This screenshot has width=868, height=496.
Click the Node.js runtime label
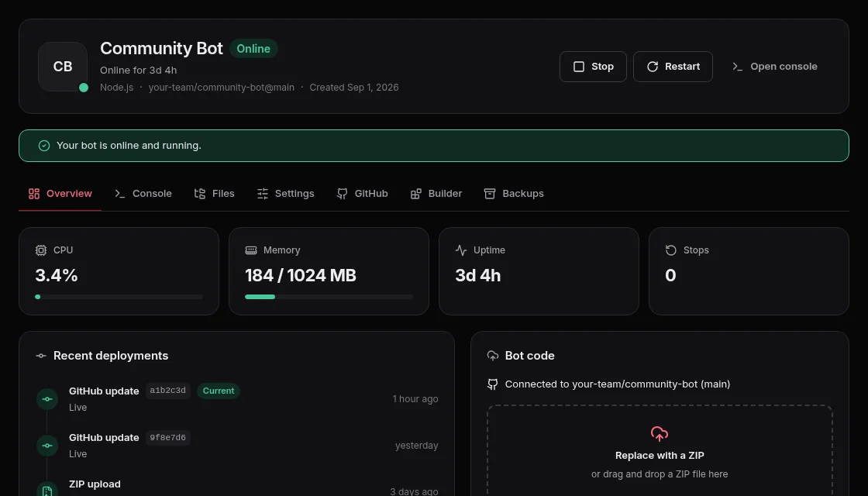pos(117,88)
